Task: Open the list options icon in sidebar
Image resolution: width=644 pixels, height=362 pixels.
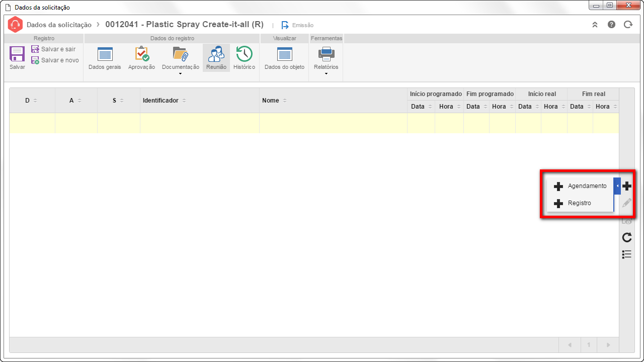Action: pyautogui.click(x=627, y=254)
